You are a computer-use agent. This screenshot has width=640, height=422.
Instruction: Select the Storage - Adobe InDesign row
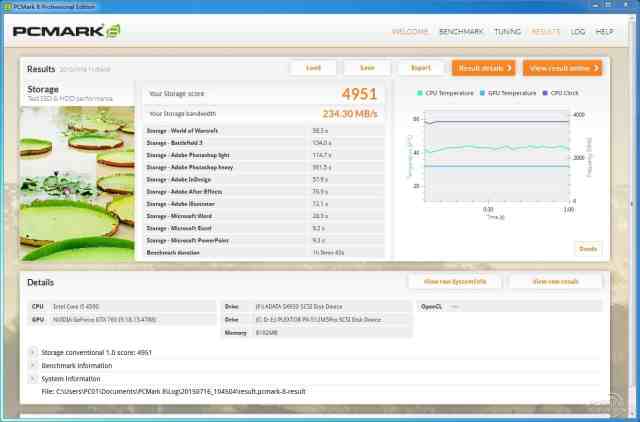click(264, 180)
